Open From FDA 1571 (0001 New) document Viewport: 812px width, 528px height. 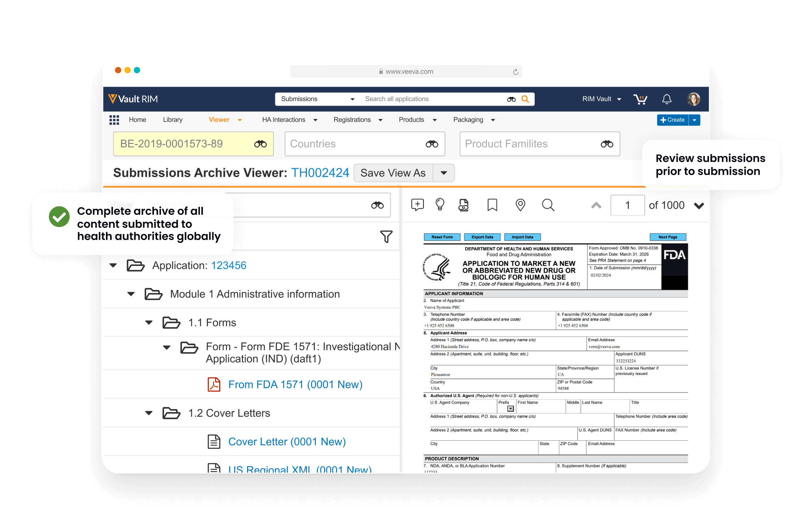[295, 384]
